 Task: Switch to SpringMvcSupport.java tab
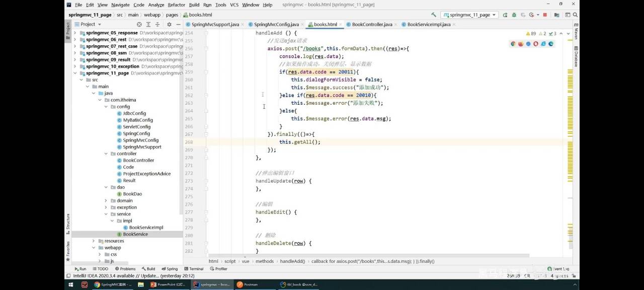pos(215,24)
